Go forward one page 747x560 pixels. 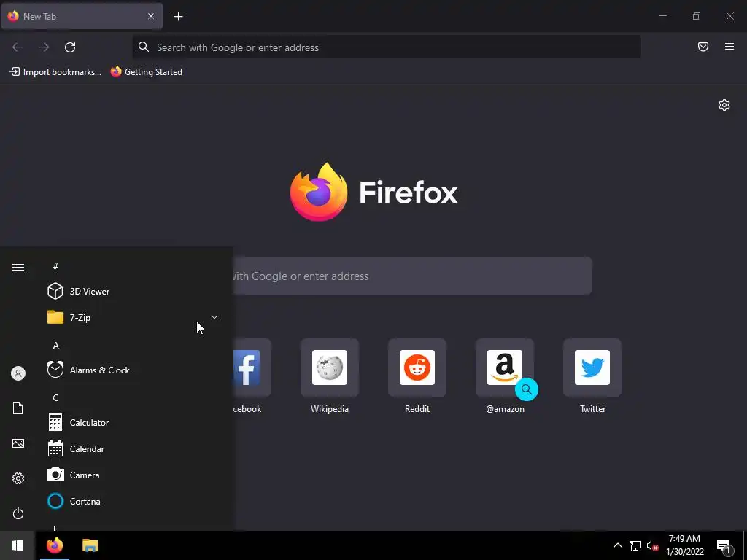pos(44,47)
